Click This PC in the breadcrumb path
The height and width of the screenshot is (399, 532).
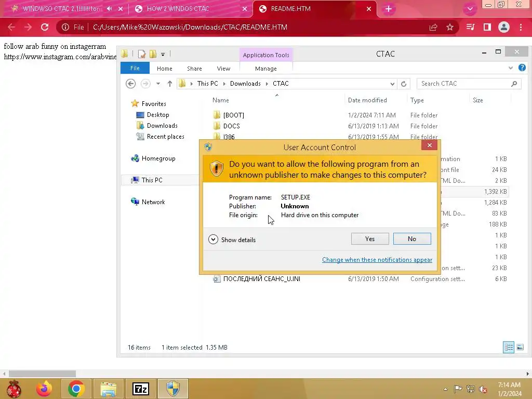[208, 84]
